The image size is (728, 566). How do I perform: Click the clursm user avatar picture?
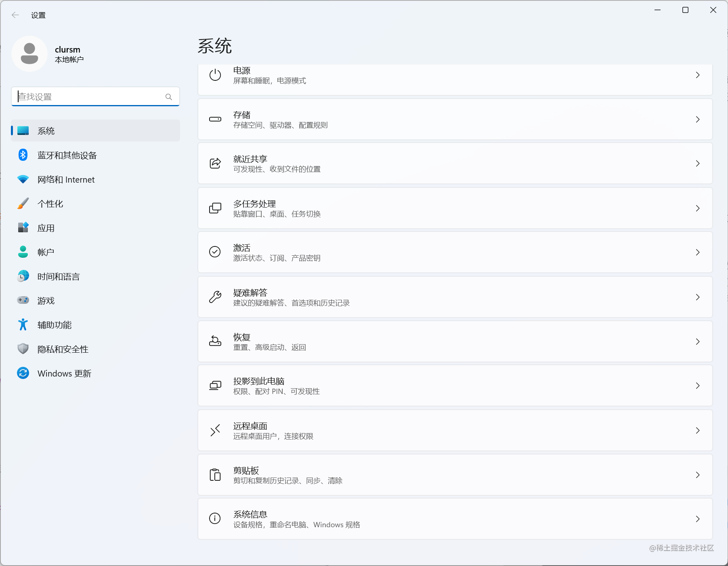coord(29,54)
